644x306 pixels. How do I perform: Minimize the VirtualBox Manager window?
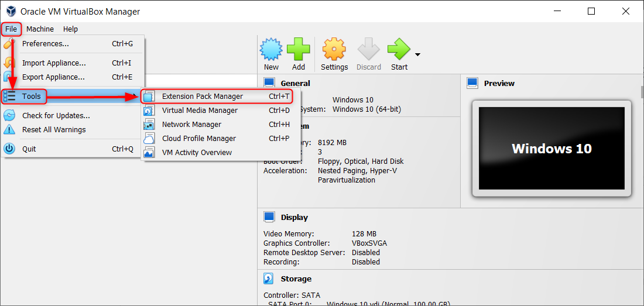pyautogui.click(x=557, y=11)
